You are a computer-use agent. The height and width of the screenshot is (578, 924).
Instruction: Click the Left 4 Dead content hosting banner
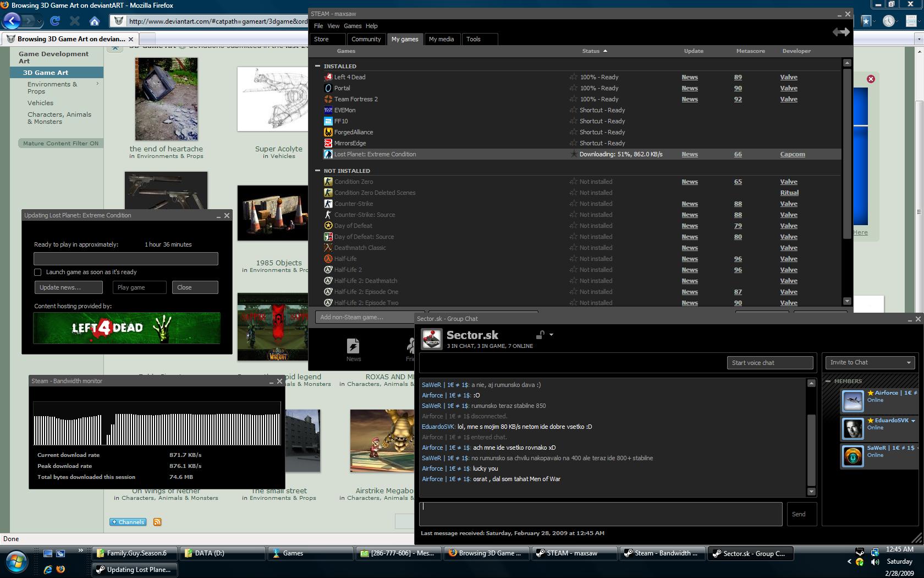pos(127,328)
